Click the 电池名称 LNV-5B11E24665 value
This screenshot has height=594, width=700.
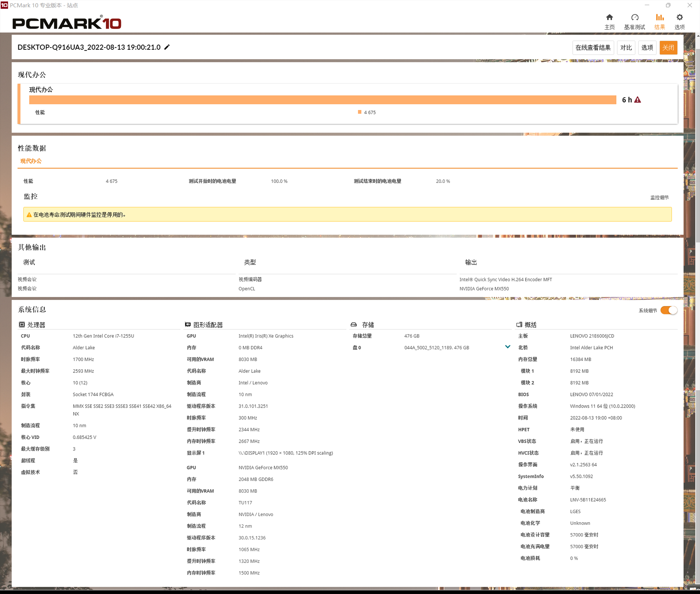click(x=588, y=500)
